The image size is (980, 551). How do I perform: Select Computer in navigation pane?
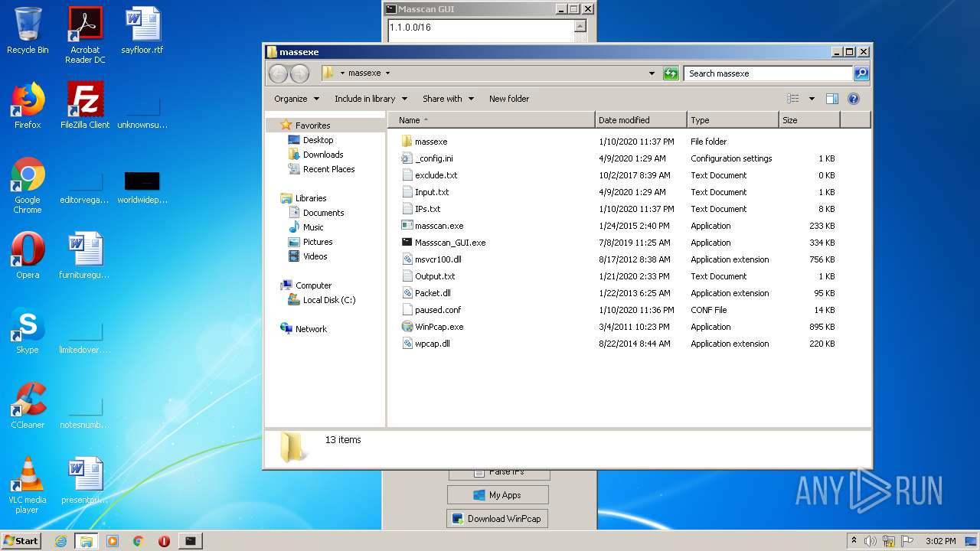pos(313,285)
